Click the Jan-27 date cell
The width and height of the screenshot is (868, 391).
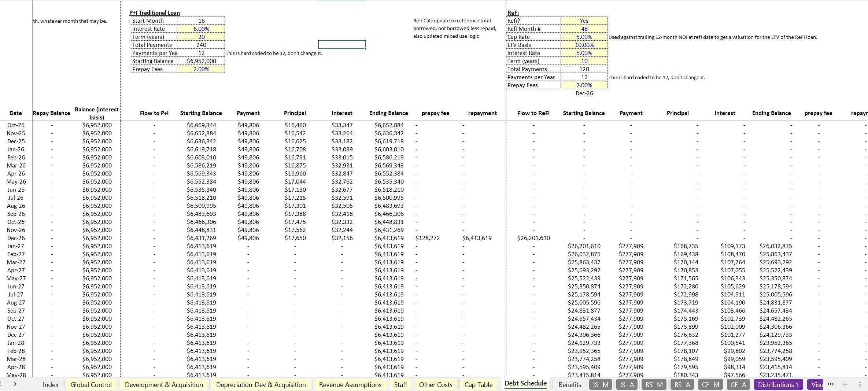tap(16, 246)
